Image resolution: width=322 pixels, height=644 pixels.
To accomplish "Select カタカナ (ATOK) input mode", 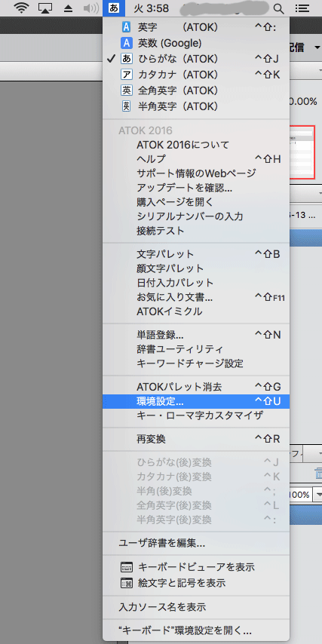I will [196, 75].
